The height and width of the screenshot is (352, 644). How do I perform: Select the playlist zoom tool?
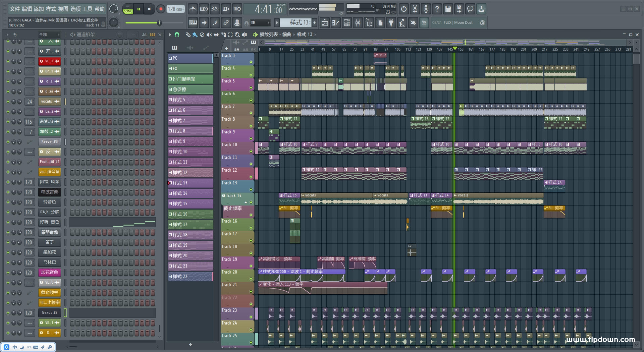click(237, 35)
